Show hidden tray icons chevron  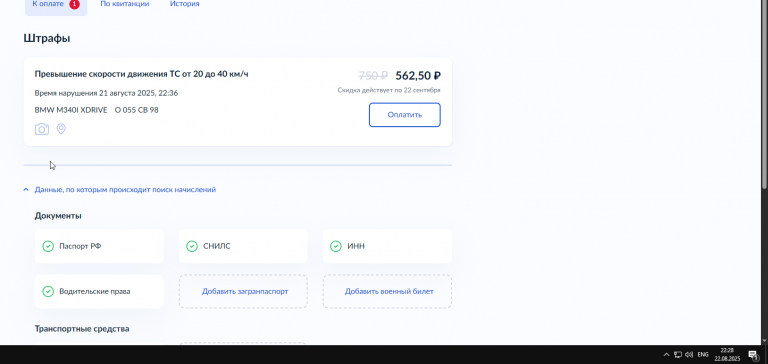[666, 354]
